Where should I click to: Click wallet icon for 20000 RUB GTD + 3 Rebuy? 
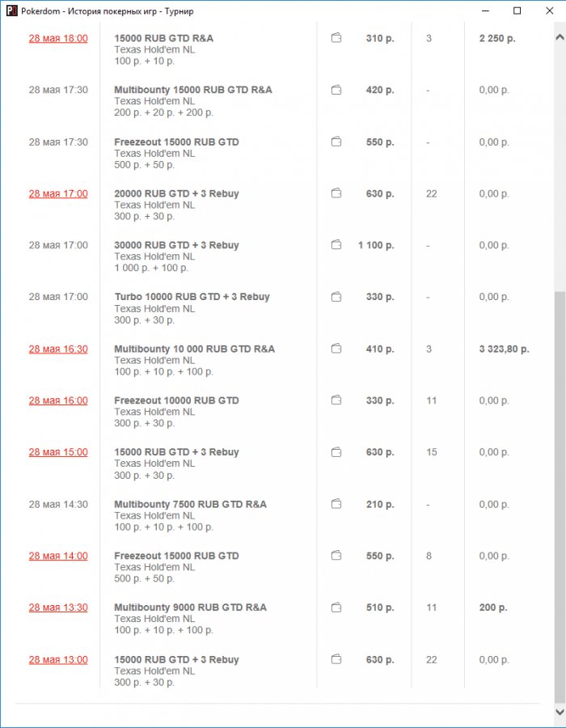[336, 193]
